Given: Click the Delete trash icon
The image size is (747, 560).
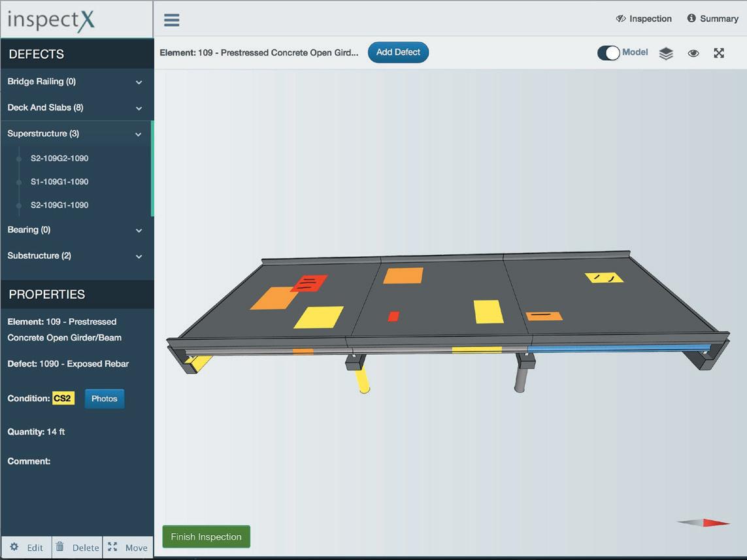Looking at the screenshot, I should click(x=59, y=547).
